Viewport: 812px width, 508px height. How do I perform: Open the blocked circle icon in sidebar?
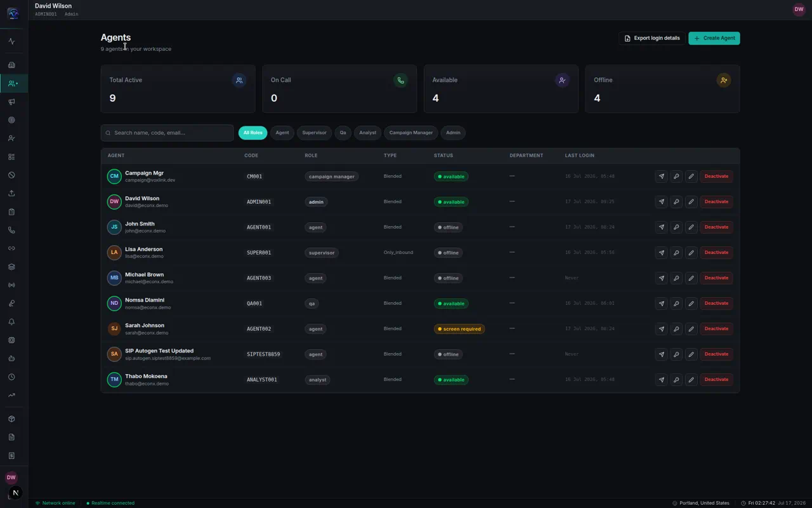click(x=11, y=175)
